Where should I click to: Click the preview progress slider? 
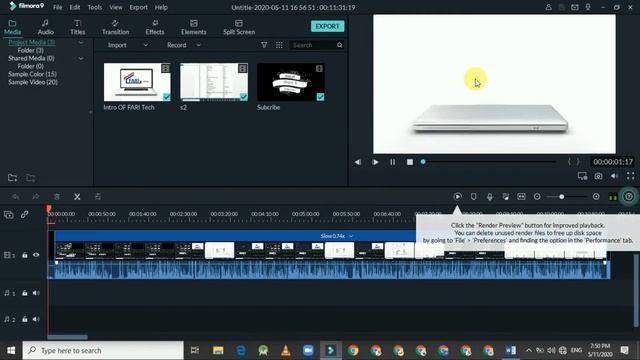tap(489, 162)
